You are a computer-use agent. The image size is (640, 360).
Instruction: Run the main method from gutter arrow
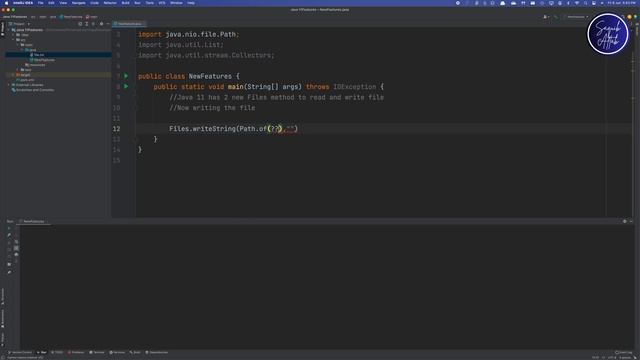pos(126,87)
